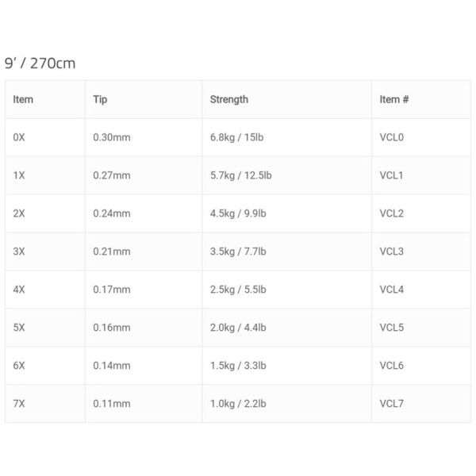Viewport: 476px width, 476px height.
Task: Select the "Item #" column header
Action: tap(394, 99)
